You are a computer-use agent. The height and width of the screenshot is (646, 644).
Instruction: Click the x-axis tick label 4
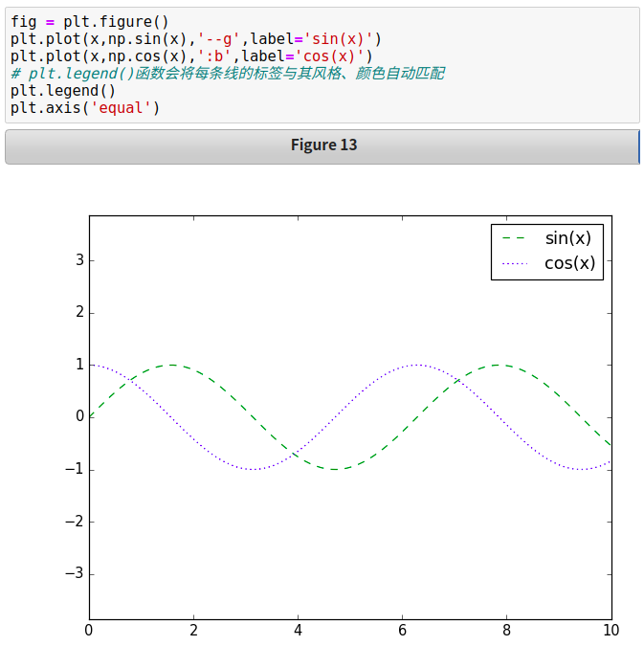(298, 630)
